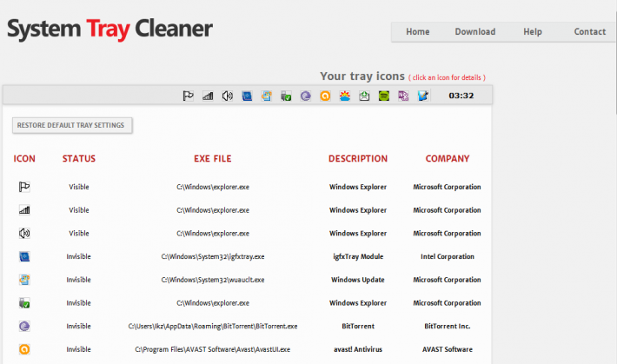Click the network signal bars in tray strip
Screen dimensions: 617x364
pyautogui.click(x=208, y=96)
